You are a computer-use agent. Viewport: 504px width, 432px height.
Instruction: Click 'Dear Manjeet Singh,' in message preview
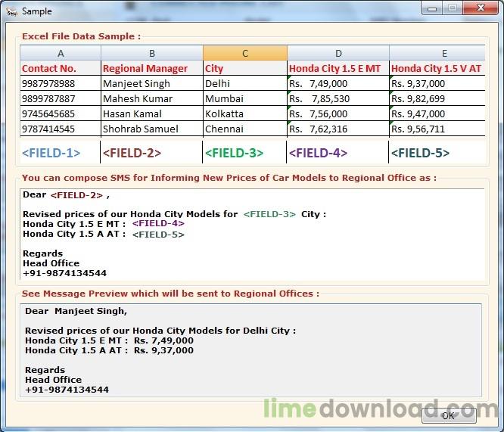pyautogui.click(x=76, y=311)
